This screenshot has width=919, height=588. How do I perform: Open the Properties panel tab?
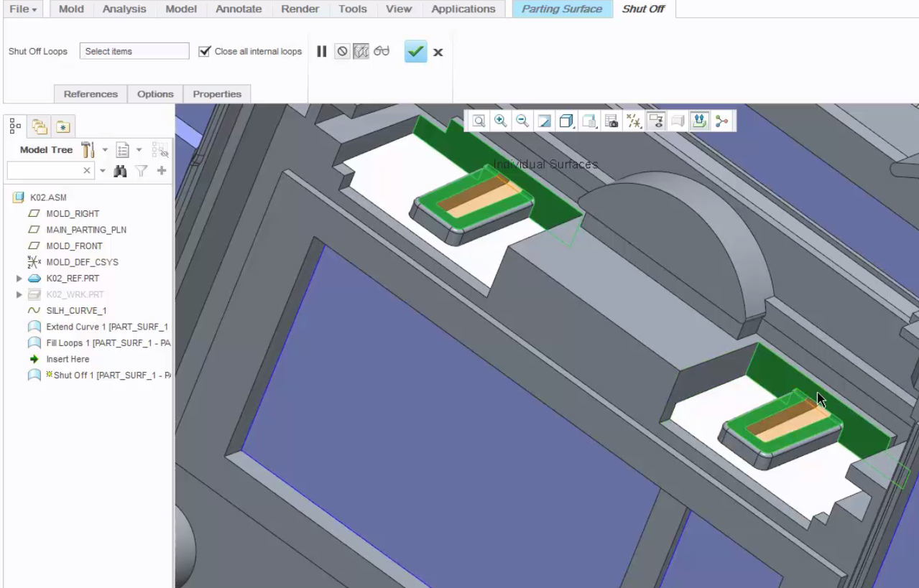[x=217, y=94]
